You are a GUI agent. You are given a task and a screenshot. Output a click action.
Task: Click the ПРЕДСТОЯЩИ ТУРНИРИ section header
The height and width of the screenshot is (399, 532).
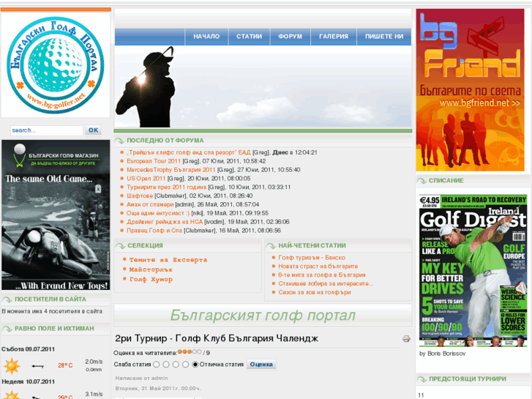point(468,379)
